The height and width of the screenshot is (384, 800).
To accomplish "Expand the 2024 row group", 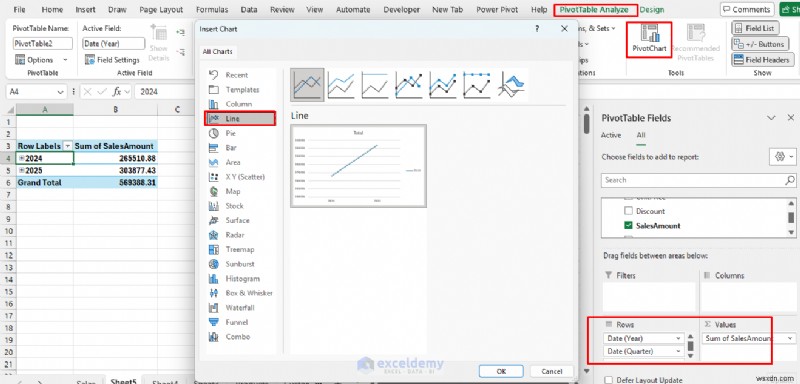I will 21,158.
